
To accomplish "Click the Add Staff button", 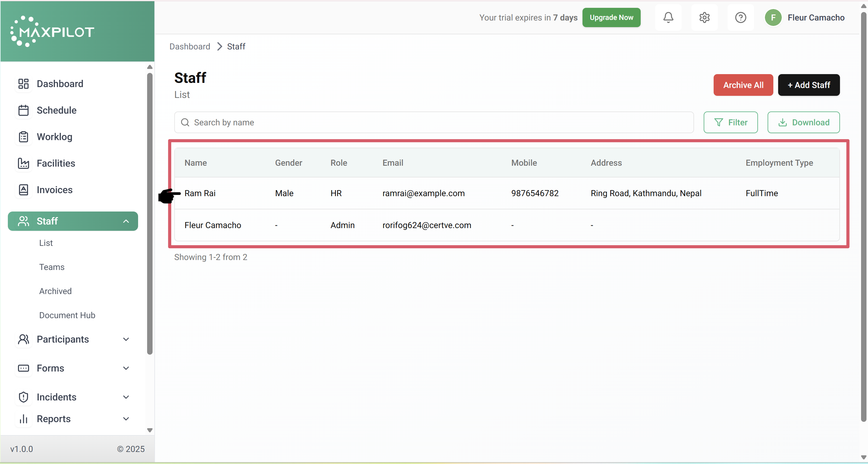I will [808, 85].
